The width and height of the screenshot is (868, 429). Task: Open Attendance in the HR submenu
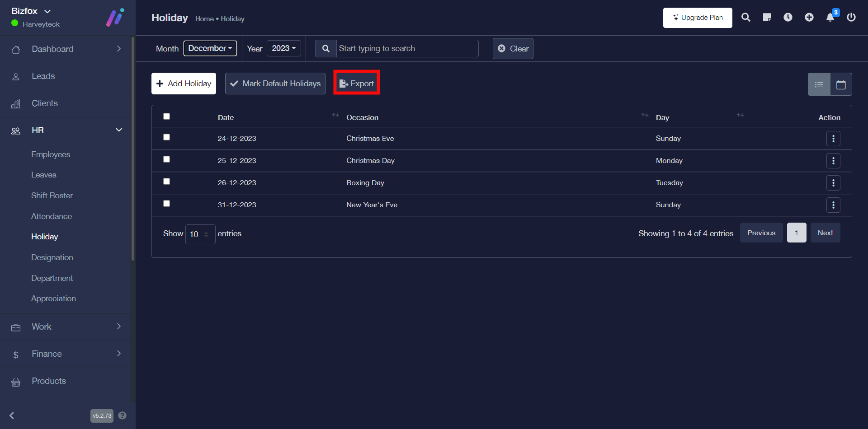click(x=52, y=216)
